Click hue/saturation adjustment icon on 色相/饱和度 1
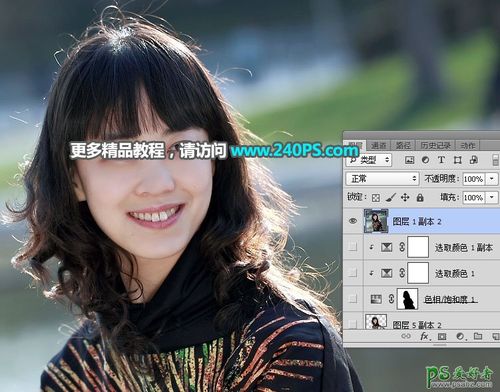 coord(376,299)
